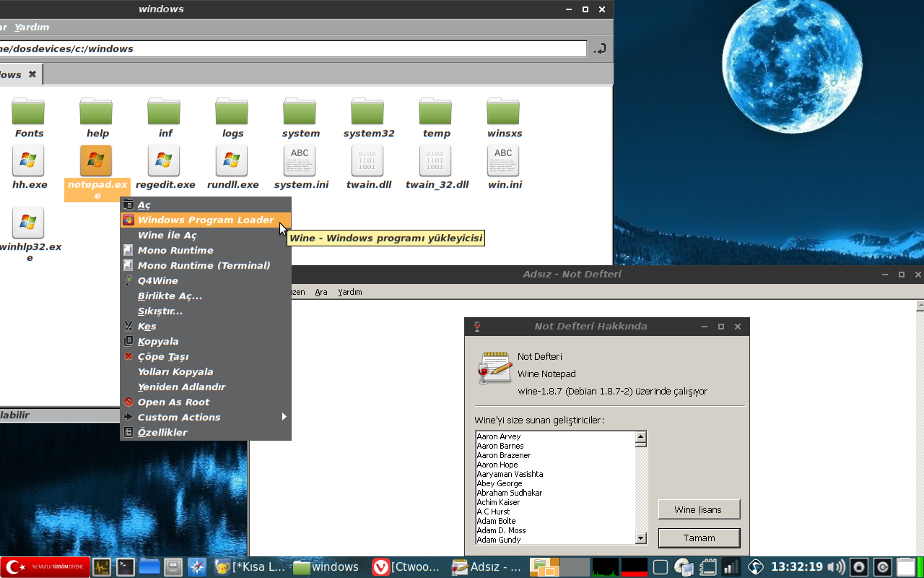Select the system.ini file icon
This screenshot has height=578, width=924.
click(300, 160)
